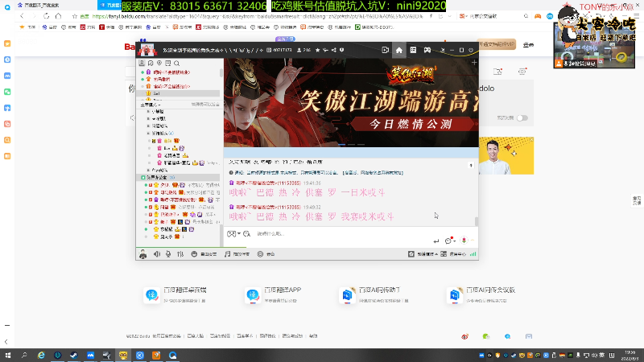Click the emoji search icon in chat toolbar

click(x=246, y=233)
